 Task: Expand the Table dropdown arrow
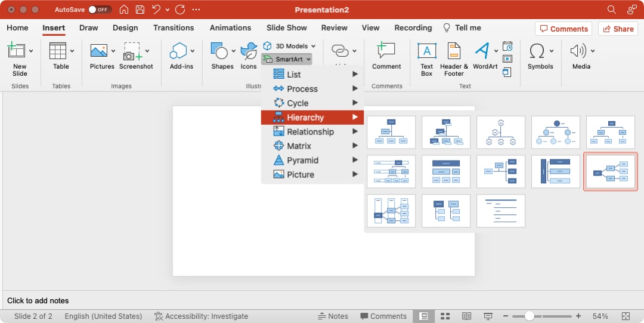[72, 51]
